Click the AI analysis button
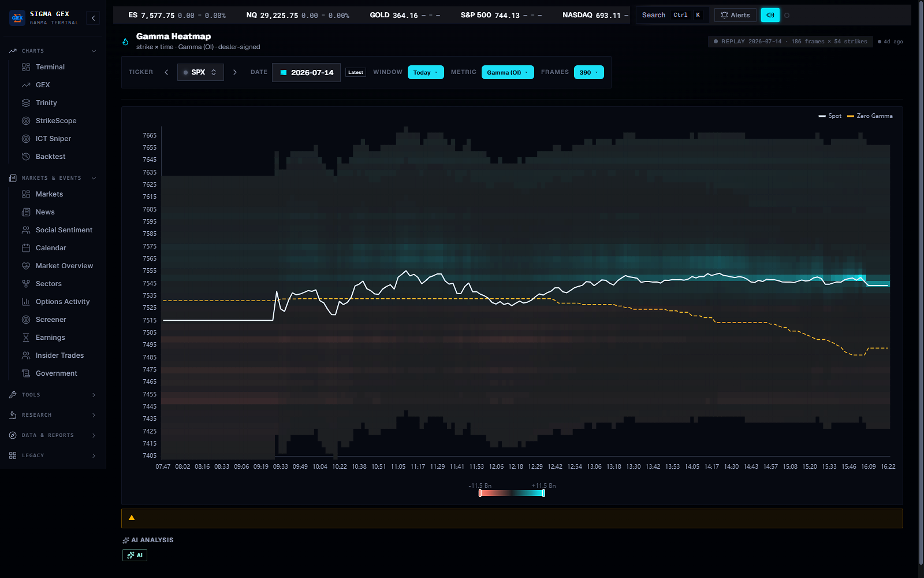 pos(135,555)
